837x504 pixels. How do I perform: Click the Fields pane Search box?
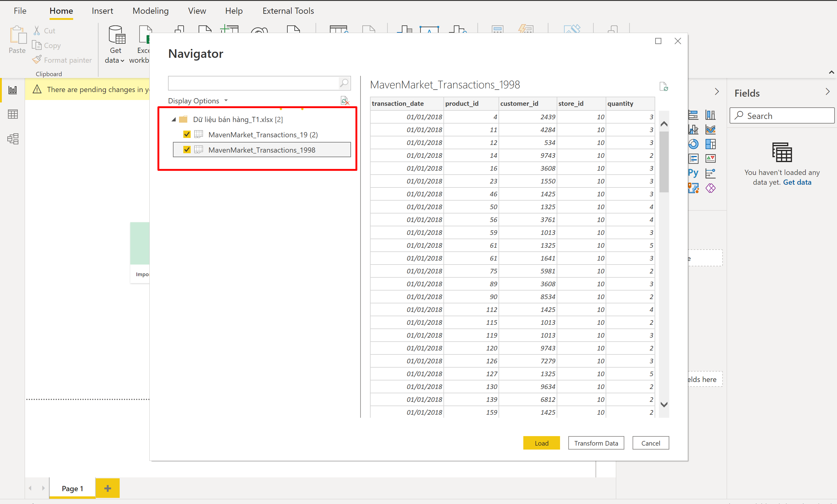tap(782, 116)
